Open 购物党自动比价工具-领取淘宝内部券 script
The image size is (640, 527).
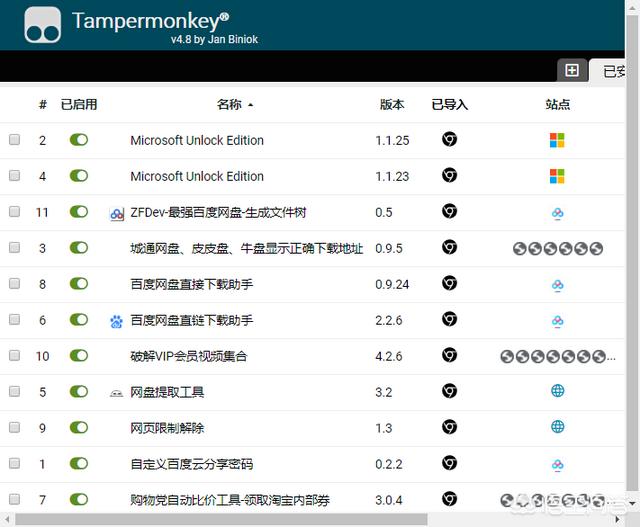coord(230,500)
